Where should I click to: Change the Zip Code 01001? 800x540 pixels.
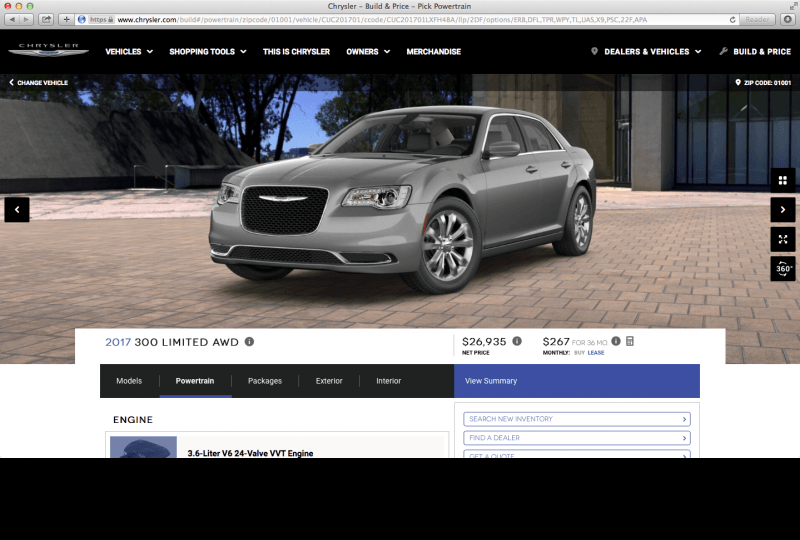pyautogui.click(x=763, y=82)
